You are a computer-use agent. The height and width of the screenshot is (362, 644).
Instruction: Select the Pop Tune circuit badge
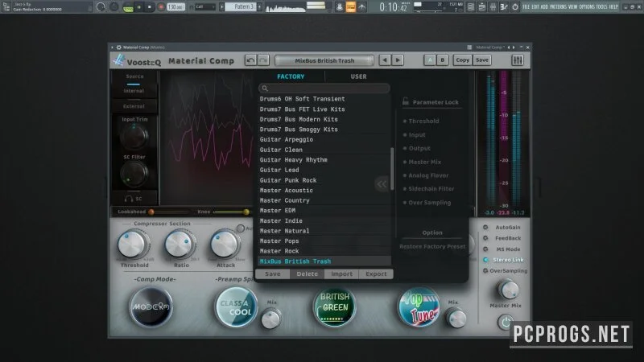pos(419,307)
